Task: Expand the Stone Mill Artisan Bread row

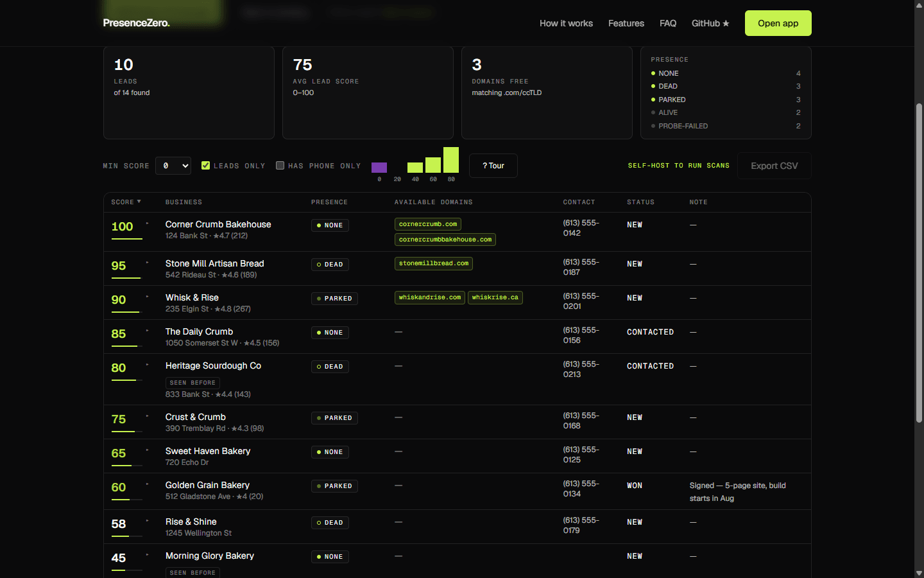Action: (147, 263)
